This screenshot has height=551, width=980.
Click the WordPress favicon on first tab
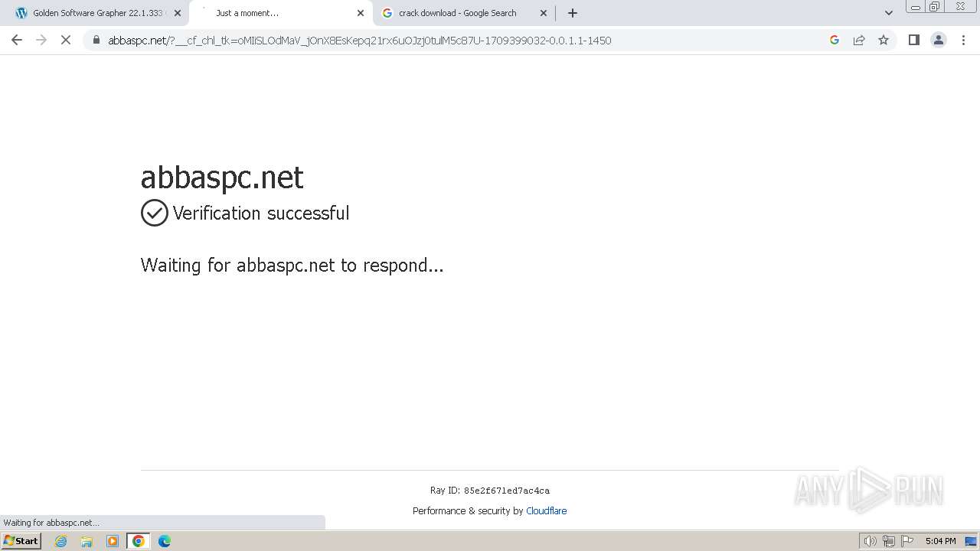tap(21, 13)
